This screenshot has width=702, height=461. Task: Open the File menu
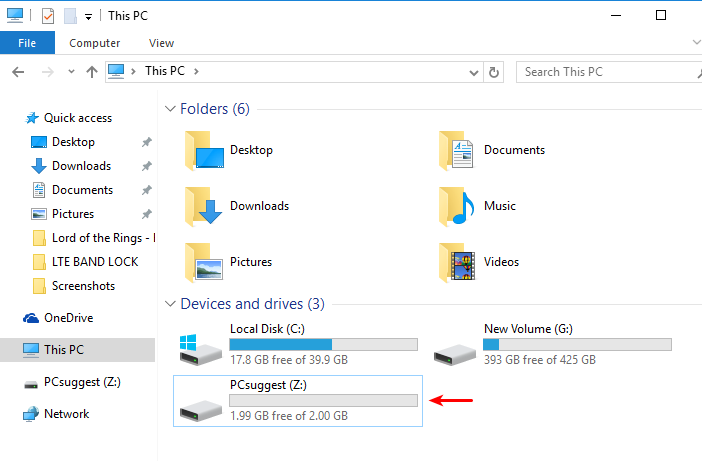point(27,43)
